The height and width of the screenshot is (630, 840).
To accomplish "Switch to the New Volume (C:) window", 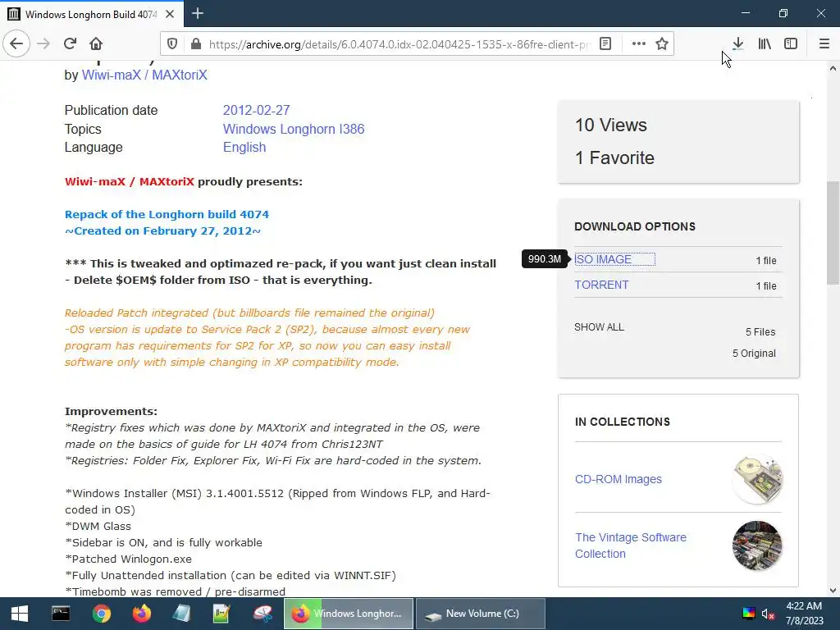I will (x=481, y=614).
